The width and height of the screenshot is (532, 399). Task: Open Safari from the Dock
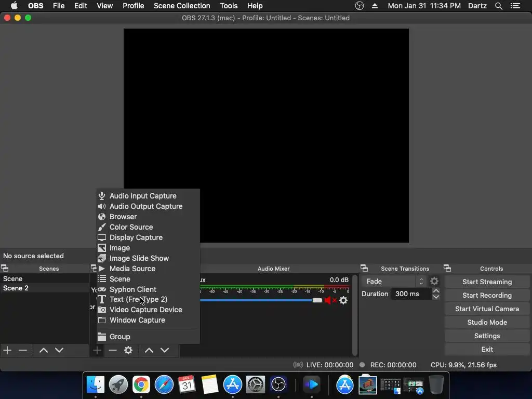164,384
